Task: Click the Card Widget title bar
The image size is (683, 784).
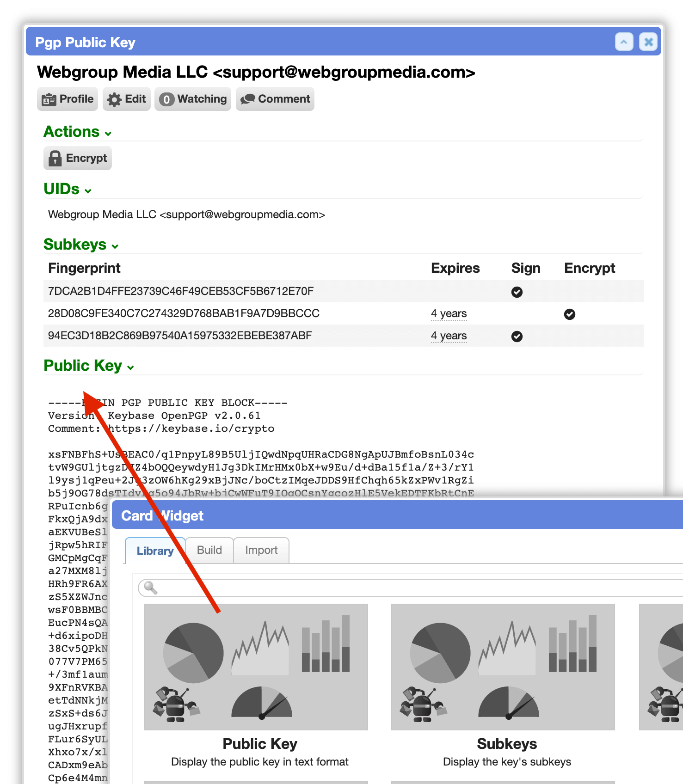Action: click(398, 515)
